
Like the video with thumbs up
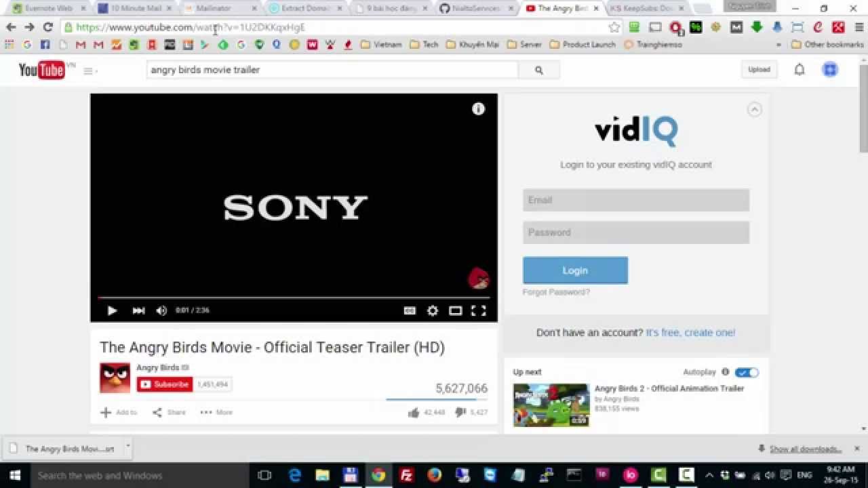click(427, 412)
